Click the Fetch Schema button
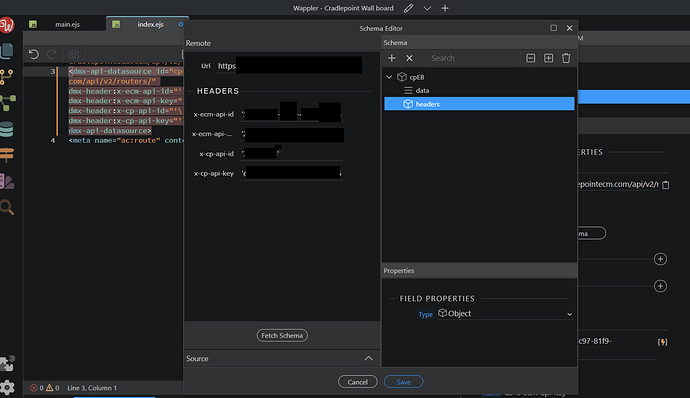The height and width of the screenshot is (398, 690). point(282,335)
